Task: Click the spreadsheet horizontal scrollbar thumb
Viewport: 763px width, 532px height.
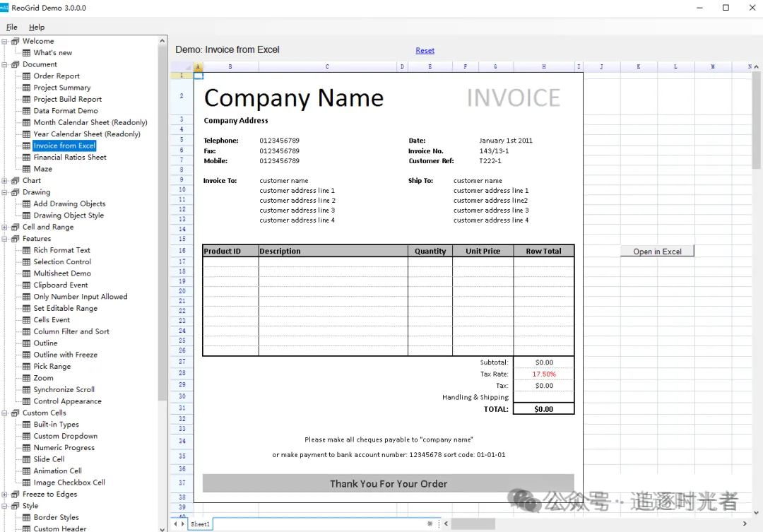Action: (x=473, y=524)
